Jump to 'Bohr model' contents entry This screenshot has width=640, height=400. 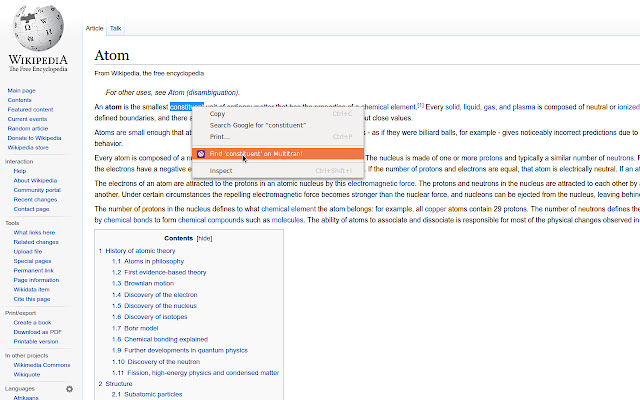click(x=141, y=328)
